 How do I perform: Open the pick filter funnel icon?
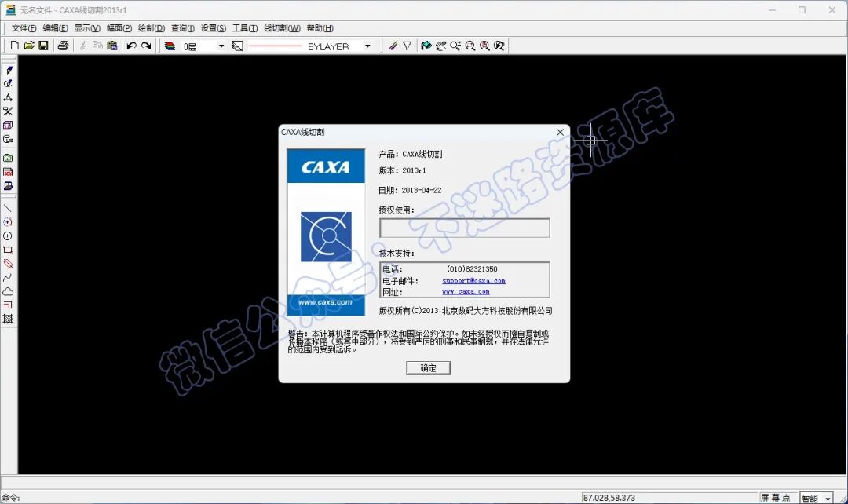[408, 46]
